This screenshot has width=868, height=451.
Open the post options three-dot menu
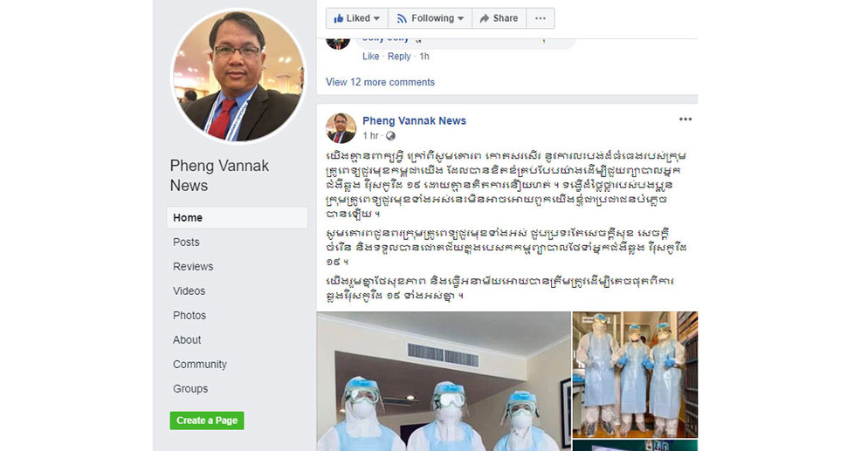(x=685, y=120)
